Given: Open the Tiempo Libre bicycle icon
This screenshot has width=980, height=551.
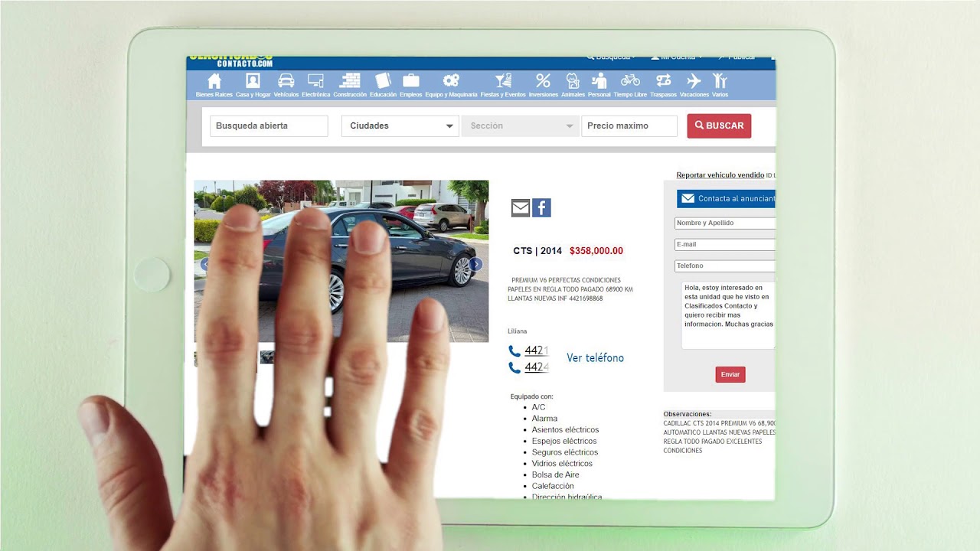Looking at the screenshot, I should coord(630,80).
